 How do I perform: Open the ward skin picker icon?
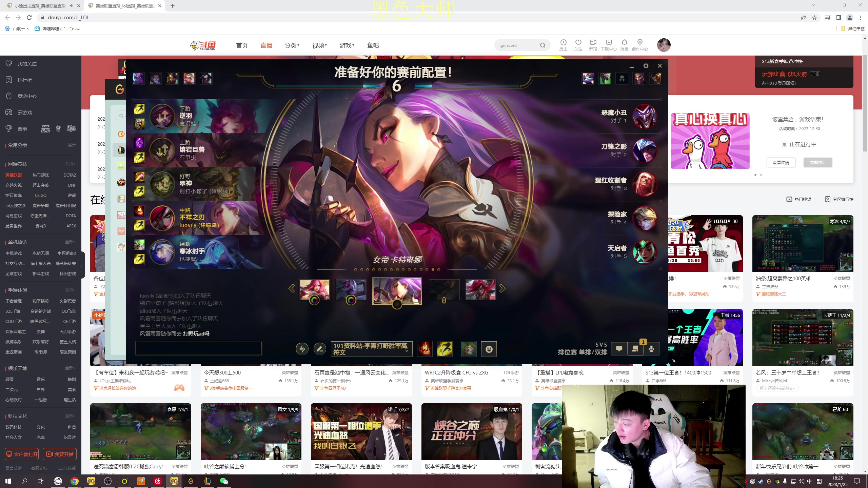[x=469, y=349]
